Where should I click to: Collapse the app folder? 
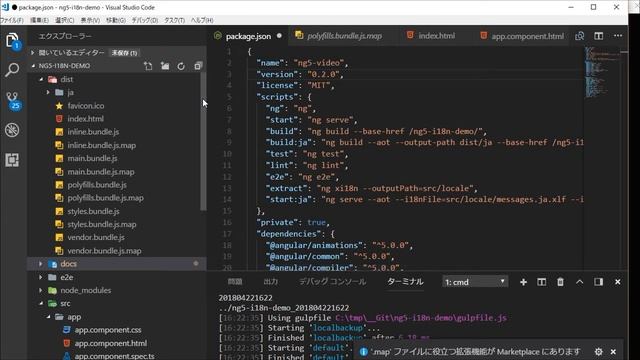click(x=48, y=317)
